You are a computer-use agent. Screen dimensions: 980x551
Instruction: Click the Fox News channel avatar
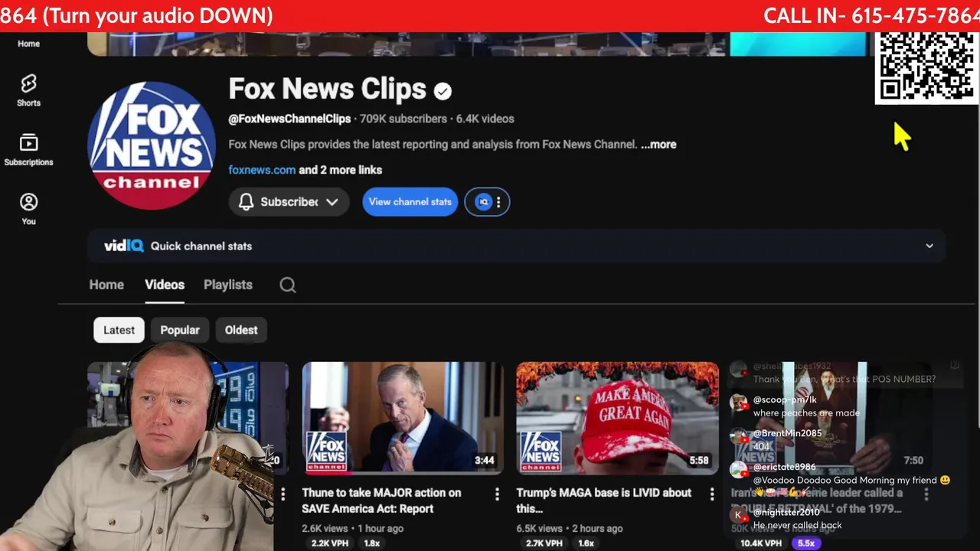click(152, 145)
